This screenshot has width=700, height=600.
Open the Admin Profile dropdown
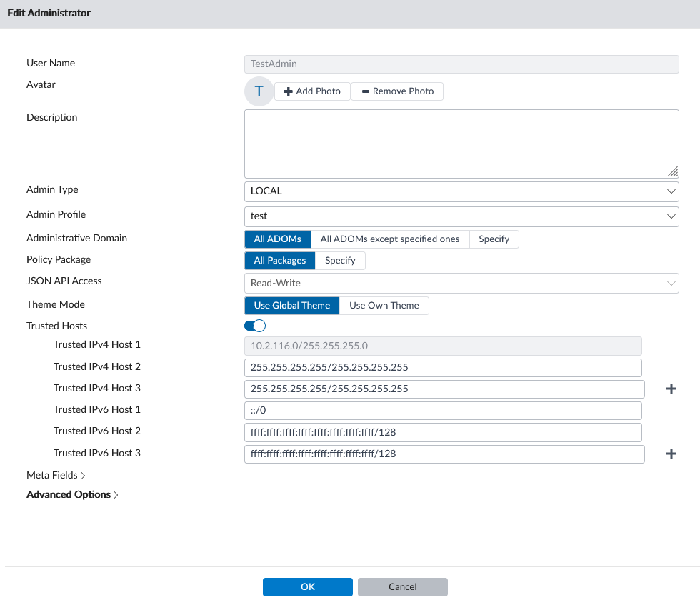pyautogui.click(x=461, y=216)
